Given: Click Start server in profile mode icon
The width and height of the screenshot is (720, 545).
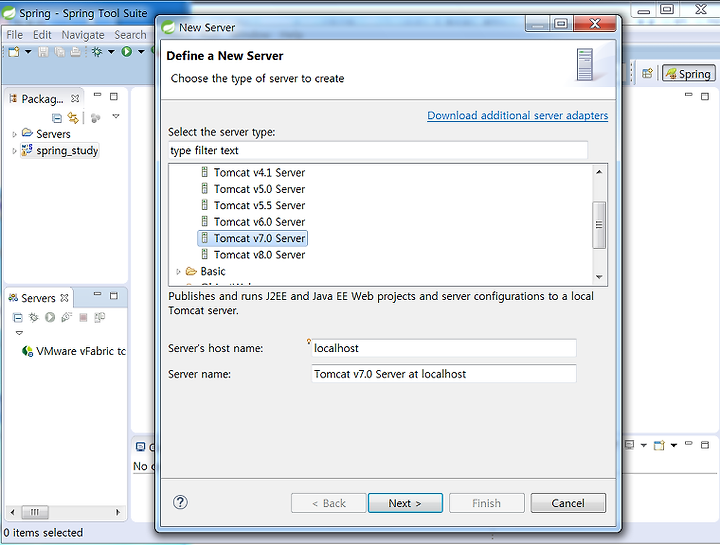Looking at the screenshot, I should click(x=67, y=317).
